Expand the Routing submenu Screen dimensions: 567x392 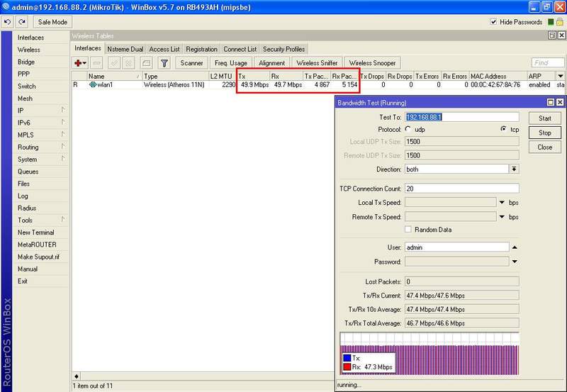point(41,147)
